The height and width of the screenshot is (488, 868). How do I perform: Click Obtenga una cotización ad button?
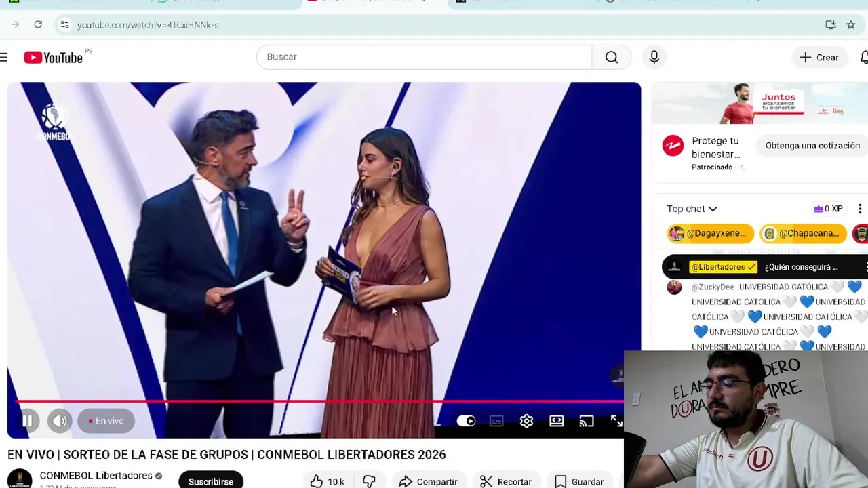pos(812,146)
